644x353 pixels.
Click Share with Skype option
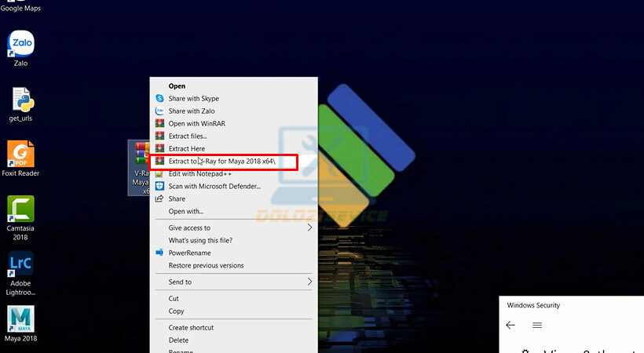pos(193,99)
